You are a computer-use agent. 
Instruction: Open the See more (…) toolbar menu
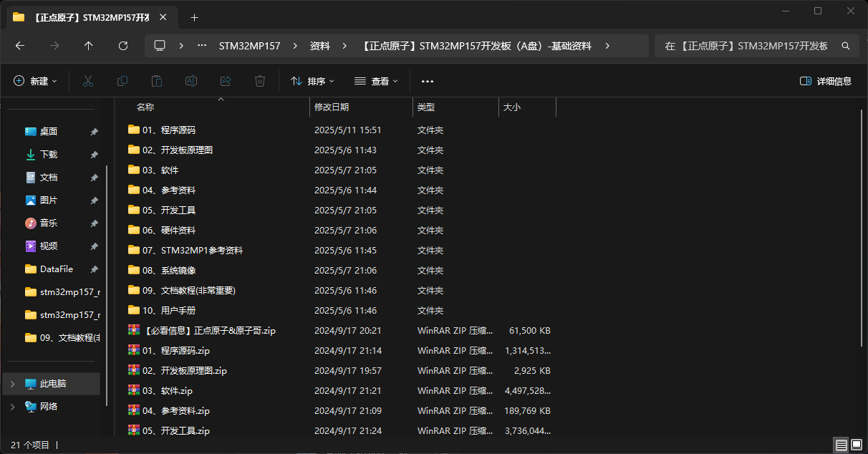point(428,81)
